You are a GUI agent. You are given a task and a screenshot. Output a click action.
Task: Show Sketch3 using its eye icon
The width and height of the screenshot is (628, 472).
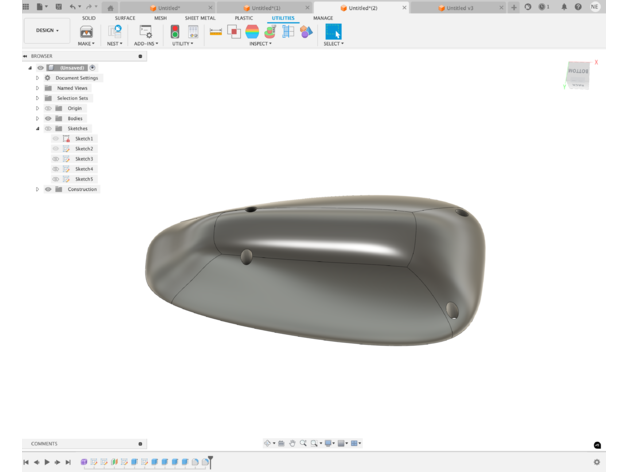click(56, 159)
